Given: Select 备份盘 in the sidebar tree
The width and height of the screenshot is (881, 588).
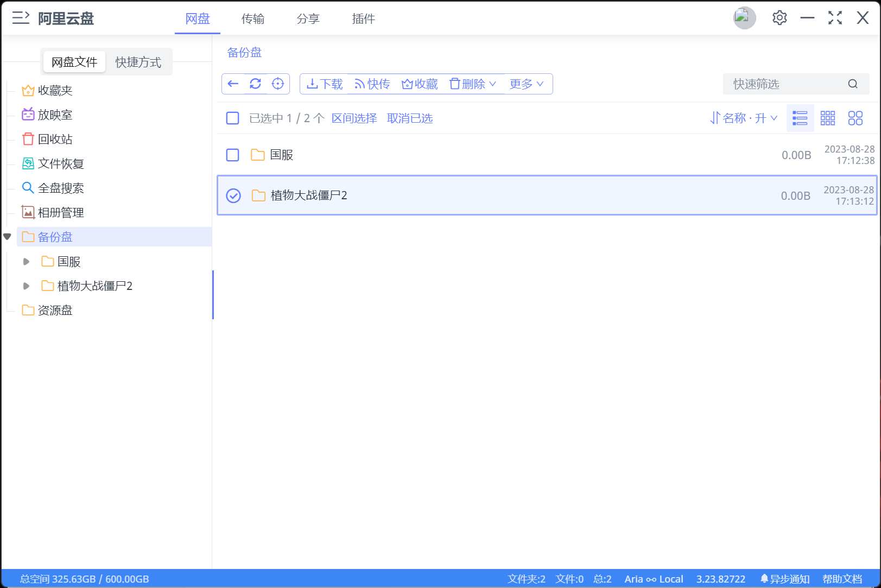Looking at the screenshot, I should coord(114,237).
